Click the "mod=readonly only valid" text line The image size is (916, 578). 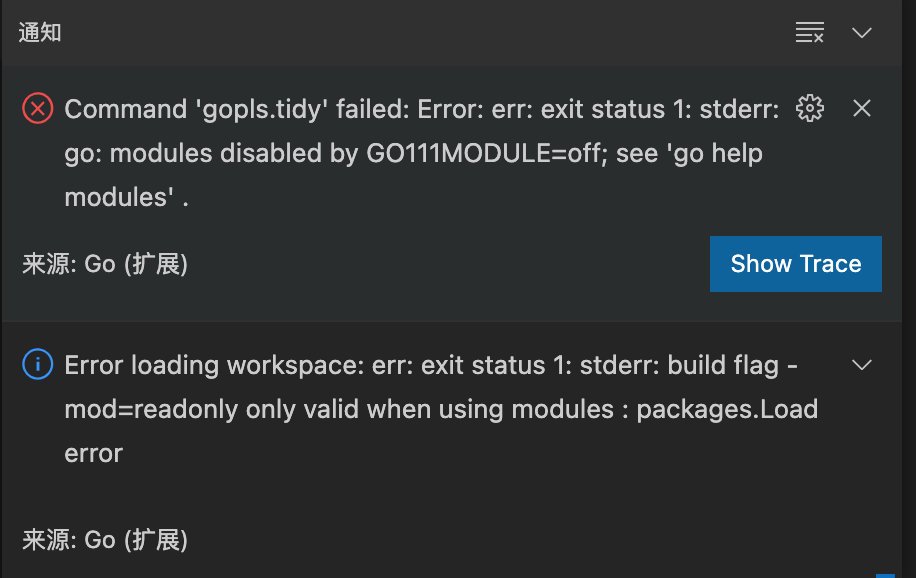pos(440,409)
